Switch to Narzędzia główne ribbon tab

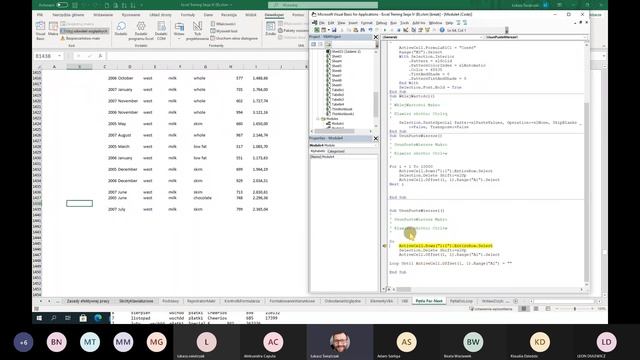tap(68, 15)
